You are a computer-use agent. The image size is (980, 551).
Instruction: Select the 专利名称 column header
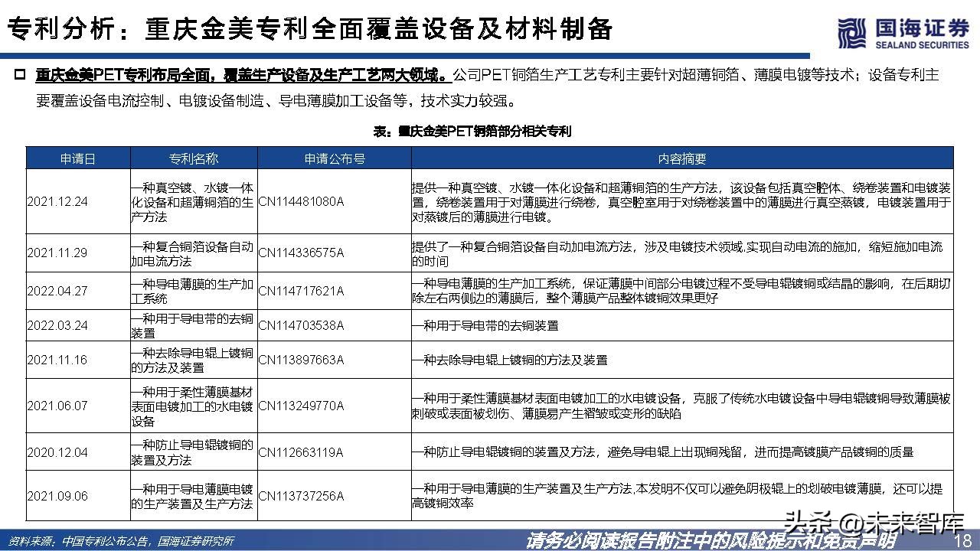point(193,158)
